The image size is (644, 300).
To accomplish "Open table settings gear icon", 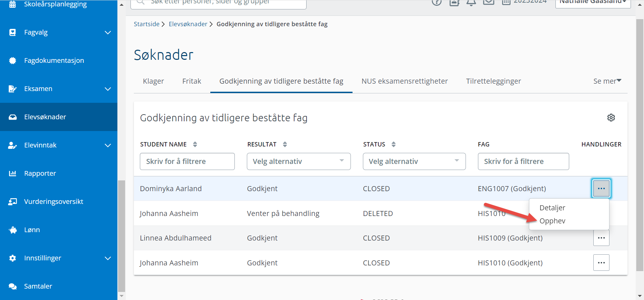I will 611,118.
